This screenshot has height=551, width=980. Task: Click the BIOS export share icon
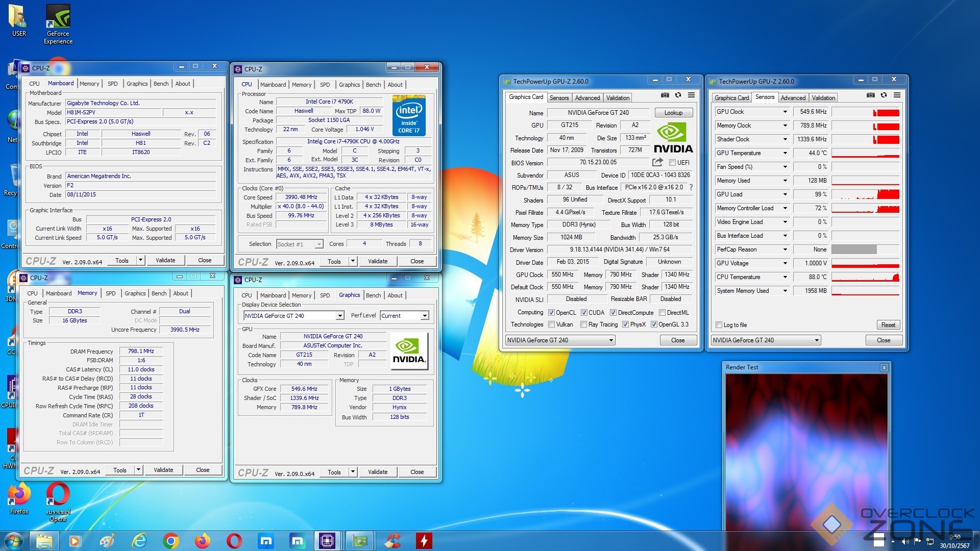[657, 162]
